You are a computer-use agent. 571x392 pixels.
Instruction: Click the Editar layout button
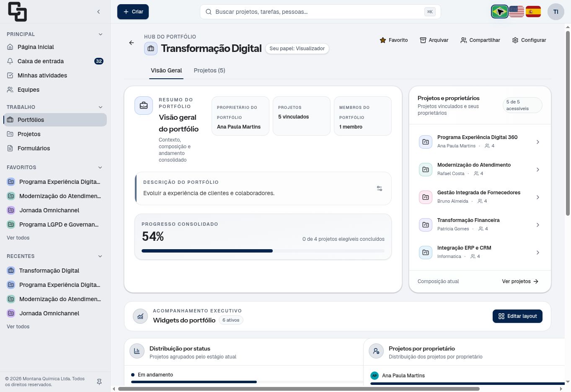pos(517,316)
